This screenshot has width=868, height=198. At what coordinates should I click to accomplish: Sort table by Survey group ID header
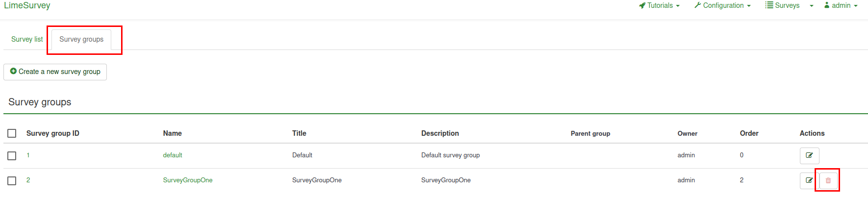[x=52, y=133]
